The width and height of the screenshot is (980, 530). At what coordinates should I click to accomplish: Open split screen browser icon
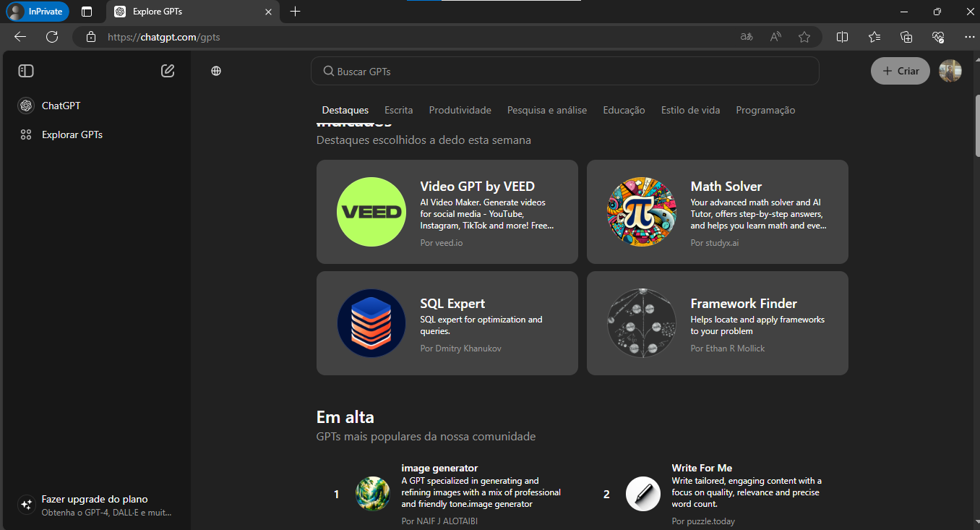[x=842, y=37]
